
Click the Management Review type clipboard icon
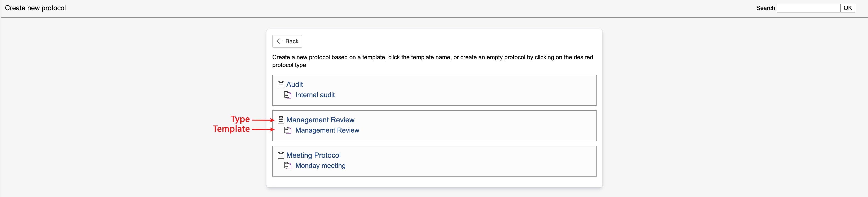coord(281,120)
